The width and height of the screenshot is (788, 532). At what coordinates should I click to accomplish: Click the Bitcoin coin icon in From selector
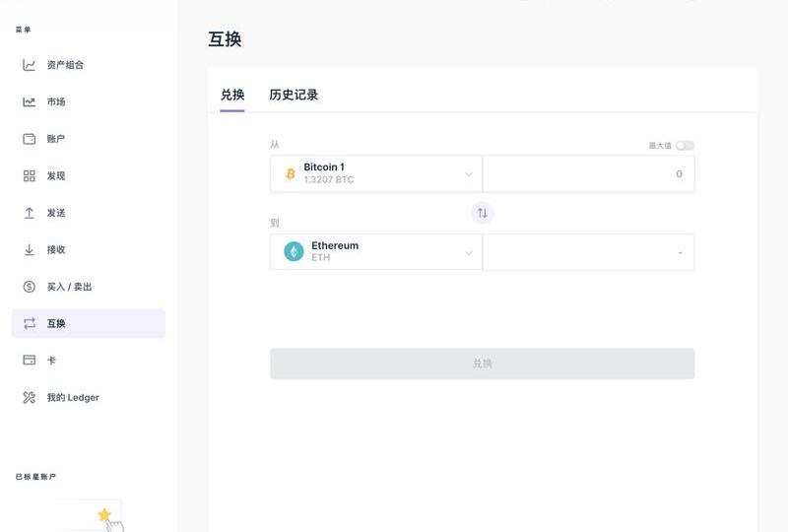(291, 174)
